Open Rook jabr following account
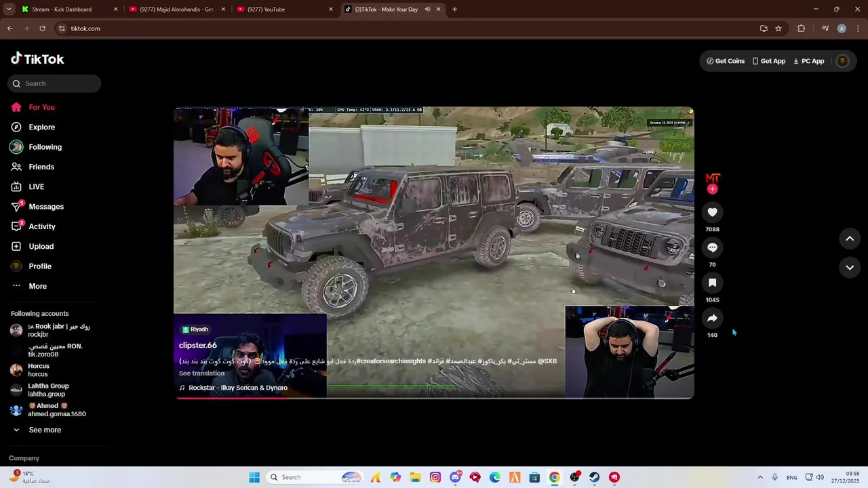Screen dimensions: 868x488 (51, 330)
